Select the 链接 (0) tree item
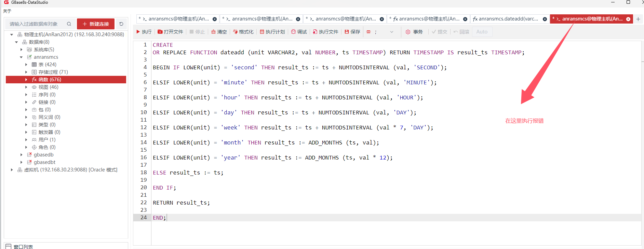The width and height of the screenshot is (644, 249). (x=47, y=102)
